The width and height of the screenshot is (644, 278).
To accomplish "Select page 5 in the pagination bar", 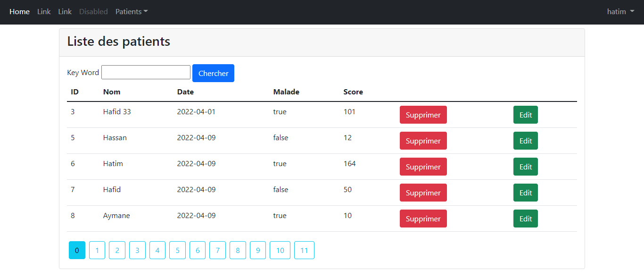I will tap(177, 250).
